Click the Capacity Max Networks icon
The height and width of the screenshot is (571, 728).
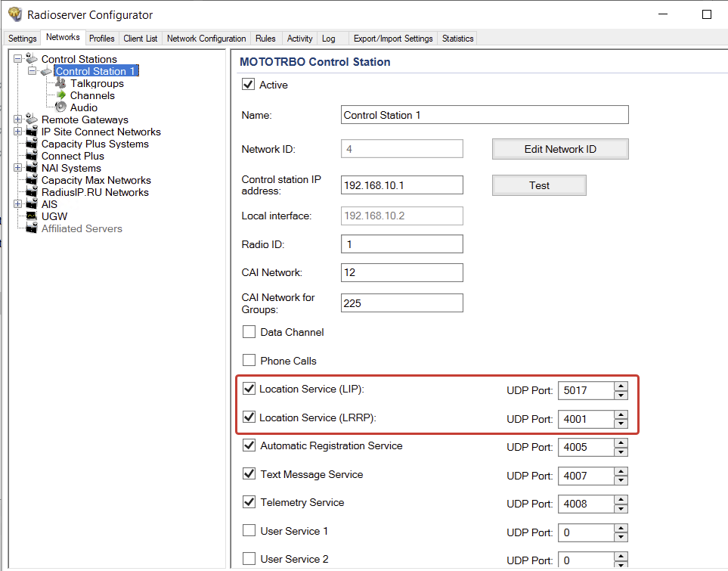click(32, 180)
